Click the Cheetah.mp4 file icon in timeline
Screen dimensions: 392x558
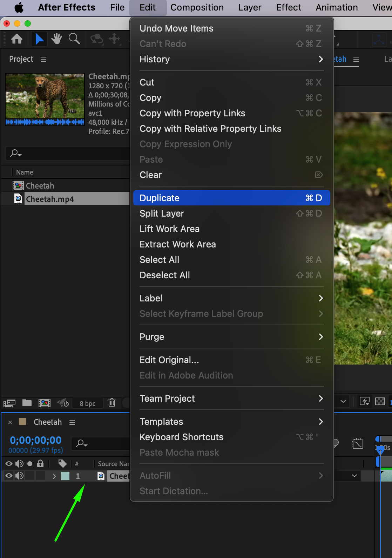tap(101, 476)
